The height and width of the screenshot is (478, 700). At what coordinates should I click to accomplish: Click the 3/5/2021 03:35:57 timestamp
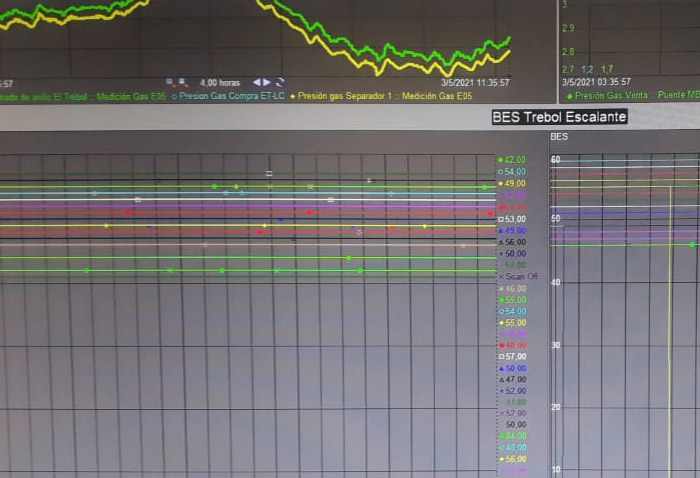(x=596, y=82)
